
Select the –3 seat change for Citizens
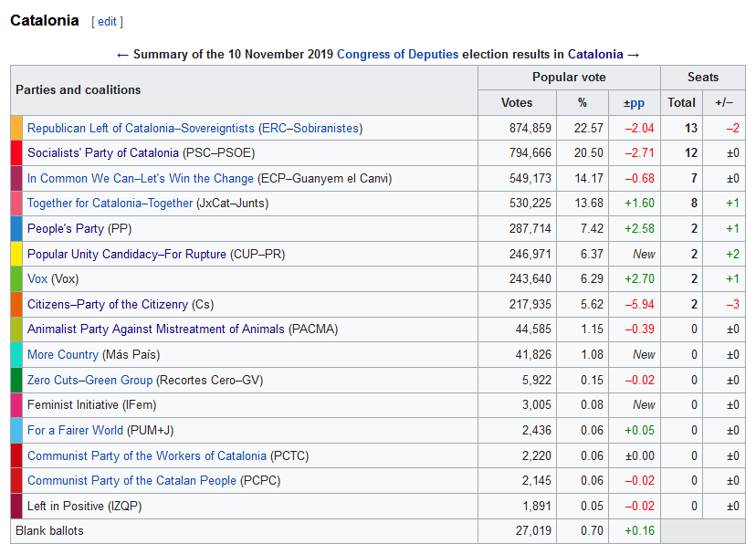click(733, 305)
